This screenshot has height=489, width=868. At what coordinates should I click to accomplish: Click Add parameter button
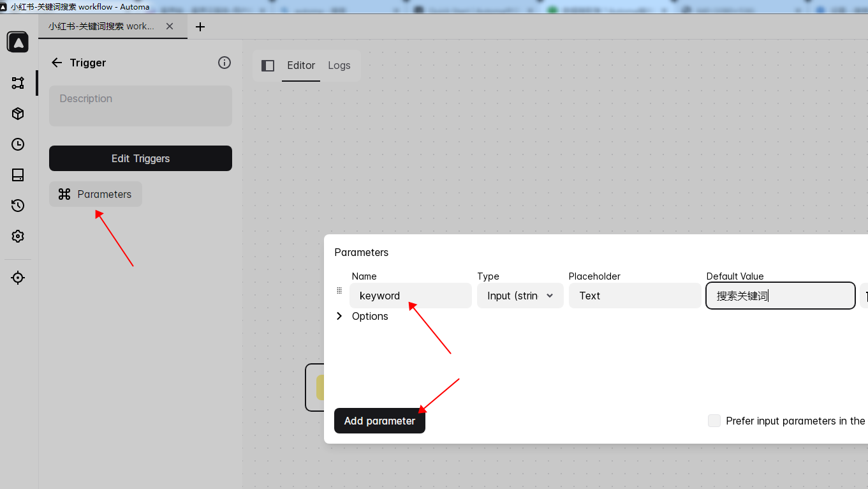point(379,421)
